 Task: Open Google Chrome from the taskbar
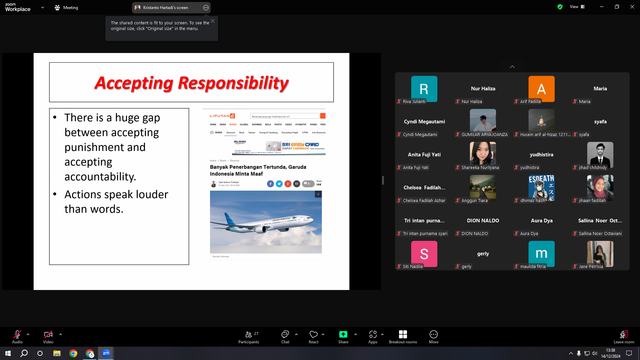click(73, 353)
